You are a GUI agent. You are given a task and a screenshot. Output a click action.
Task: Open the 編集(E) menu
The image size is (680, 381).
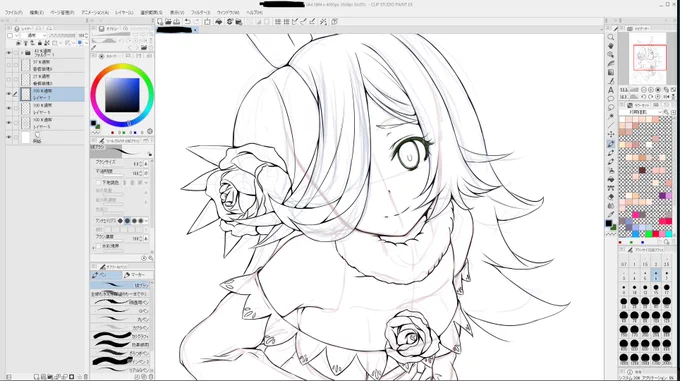[36, 13]
